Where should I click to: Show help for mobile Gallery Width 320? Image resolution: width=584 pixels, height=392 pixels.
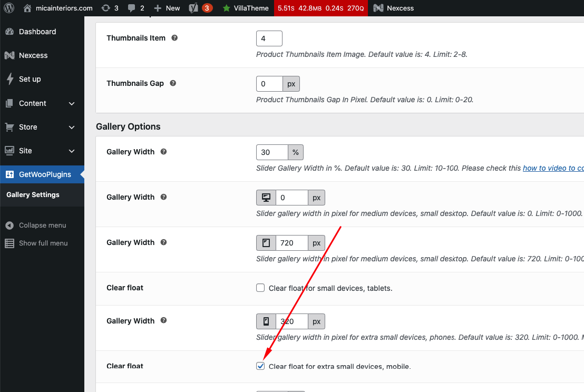163,320
